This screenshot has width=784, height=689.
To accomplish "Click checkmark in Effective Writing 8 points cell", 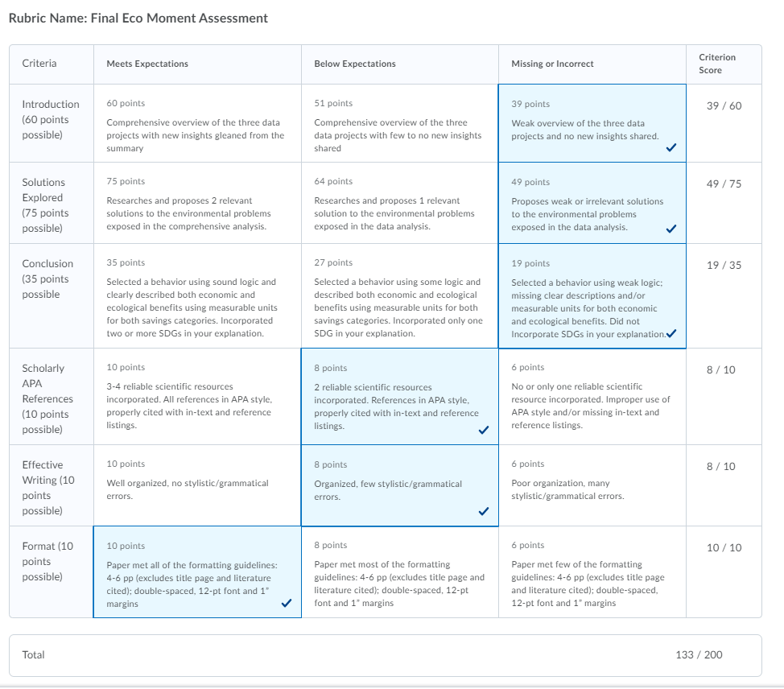I will tap(484, 511).
